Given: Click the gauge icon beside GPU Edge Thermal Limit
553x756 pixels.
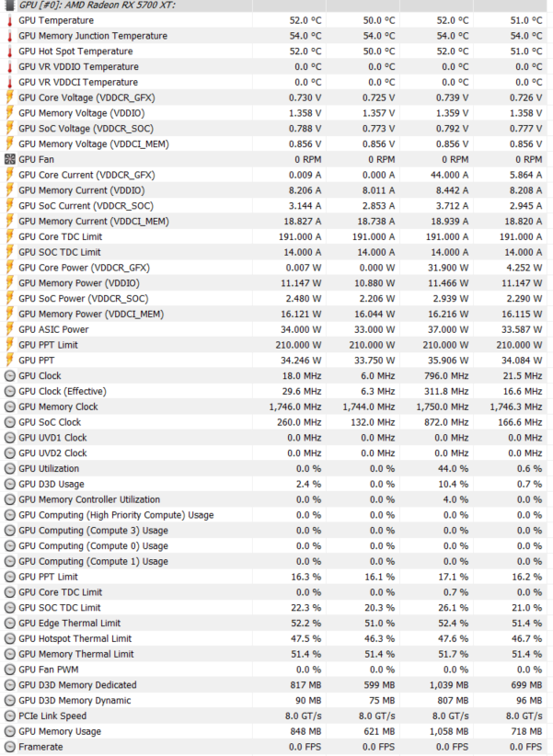Looking at the screenshot, I should pyautogui.click(x=9, y=624).
